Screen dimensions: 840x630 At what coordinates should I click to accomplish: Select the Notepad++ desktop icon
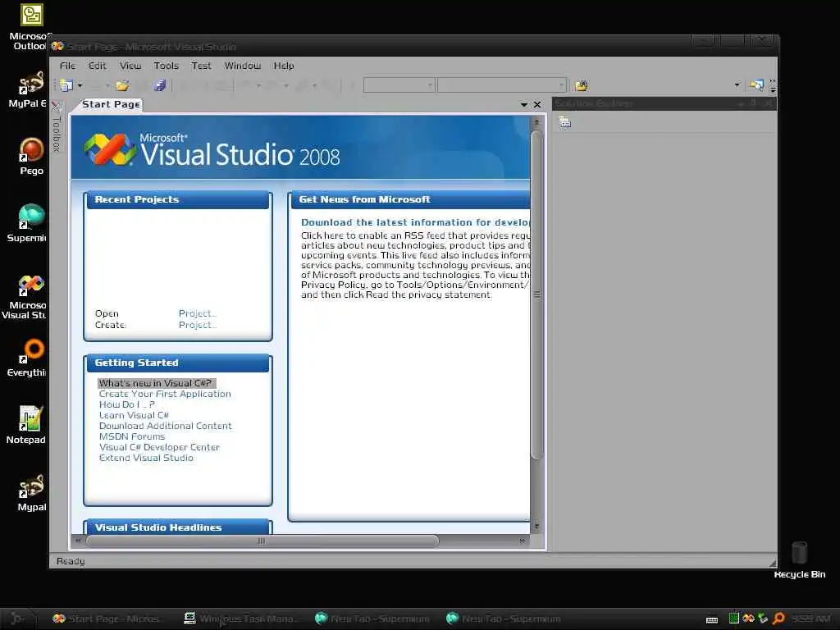pos(28,425)
